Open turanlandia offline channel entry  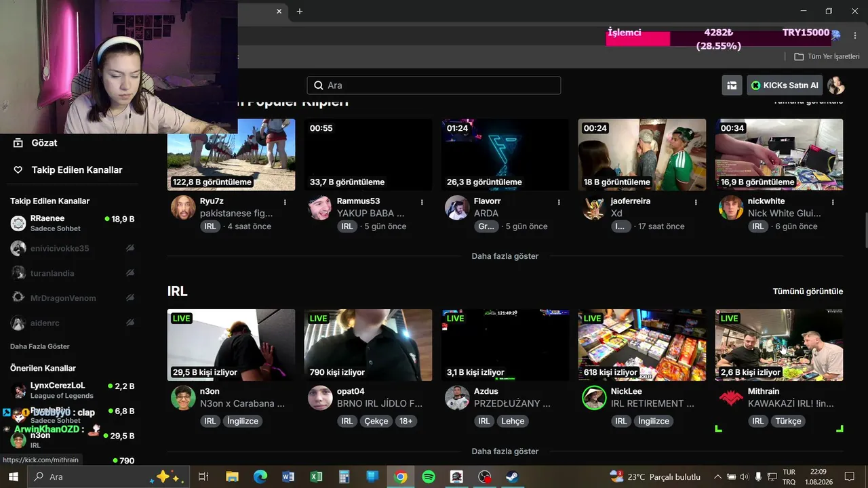(73, 273)
